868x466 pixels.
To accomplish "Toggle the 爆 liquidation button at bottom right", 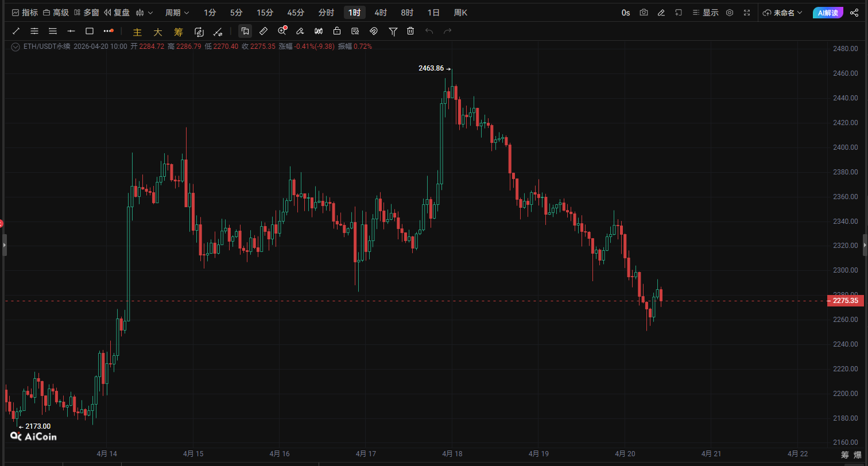I will point(858,455).
